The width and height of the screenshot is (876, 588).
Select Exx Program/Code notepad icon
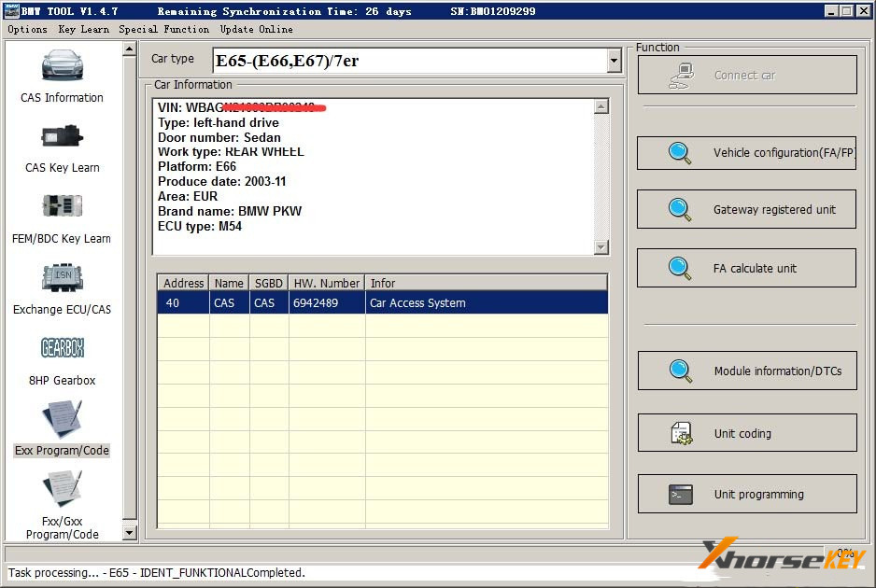(62, 419)
